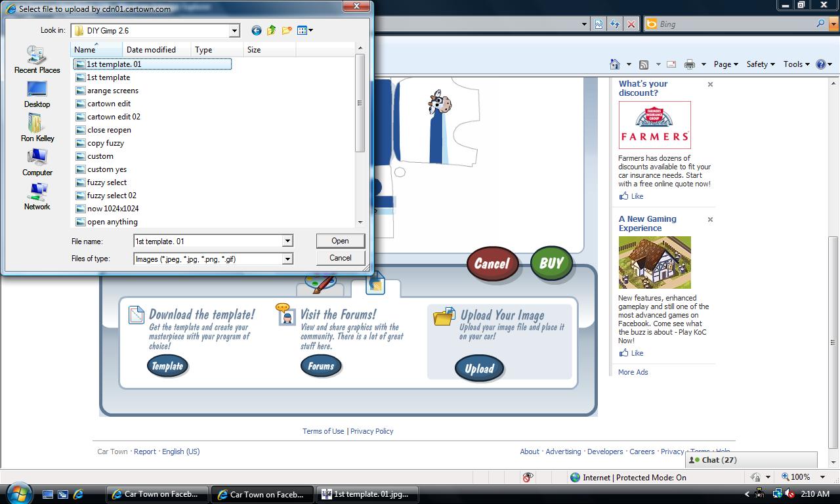This screenshot has width=840, height=504.
Task: Open Recent Places in the sidebar
Action: [x=37, y=60]
